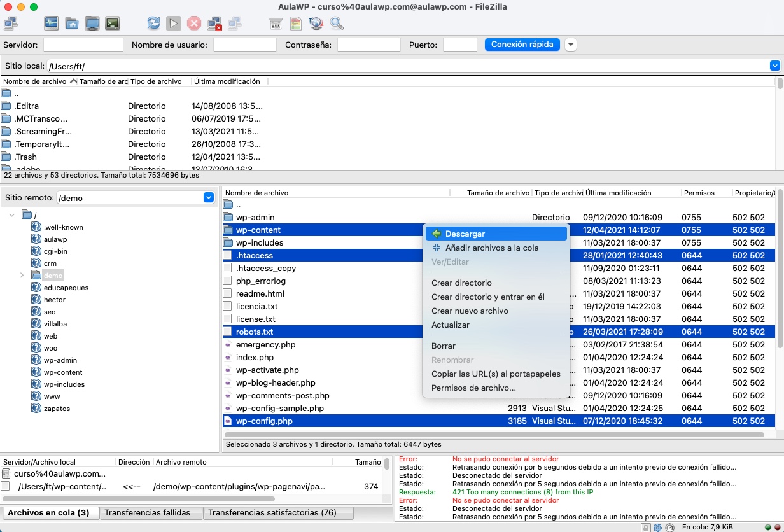784x532 pixels.
Task: Open the Site Manager
Action: pyautogui.click(x=10, y=23)
